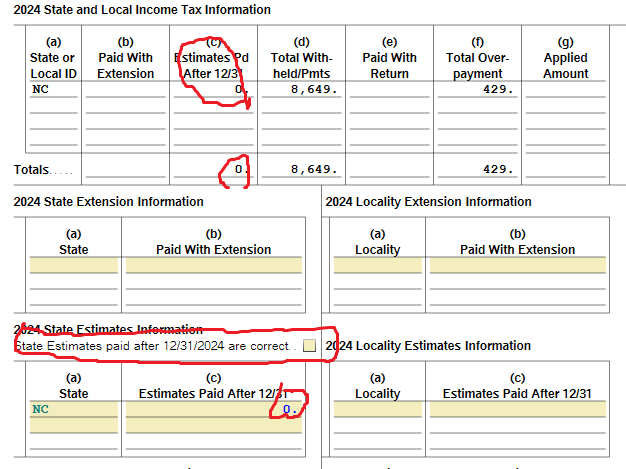The image size is (626, 469).
Task: Check the State Estimates paid are correct box
Action: coord(309,346)
